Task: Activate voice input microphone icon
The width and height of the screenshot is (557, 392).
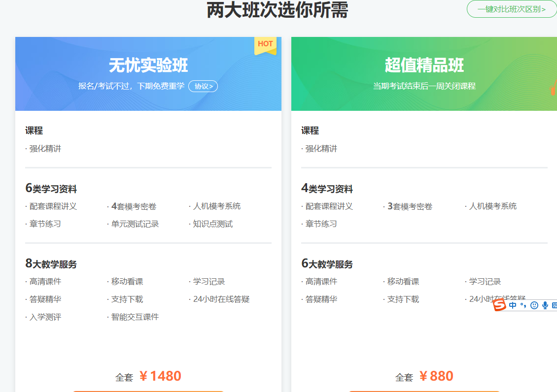Action: click(x=545, y=305)
